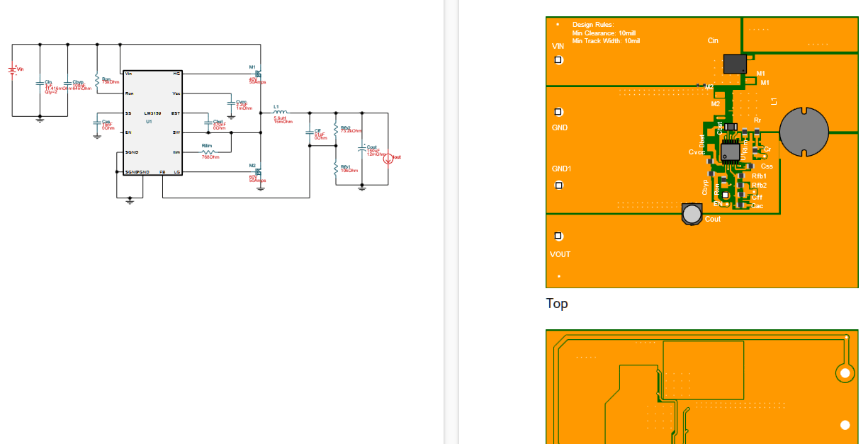868x444 pixels.
Task: Open the bottom copper layer preview
Action: 701,386
